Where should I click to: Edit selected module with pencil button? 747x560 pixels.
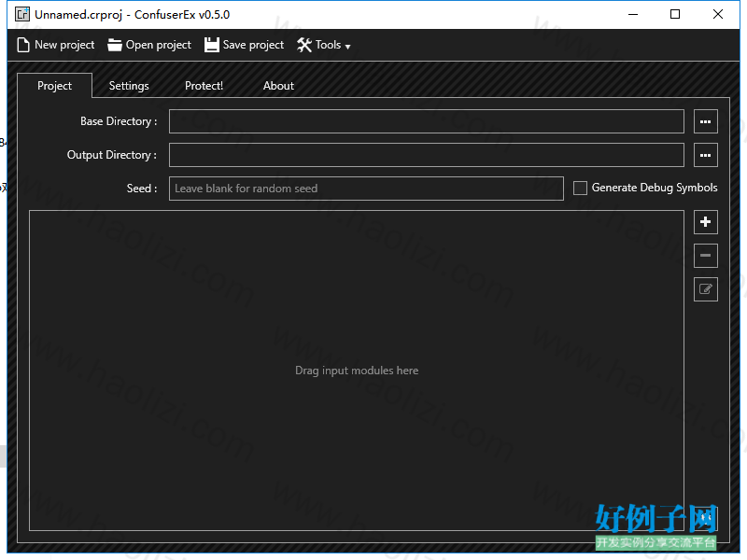click(706, 289)
